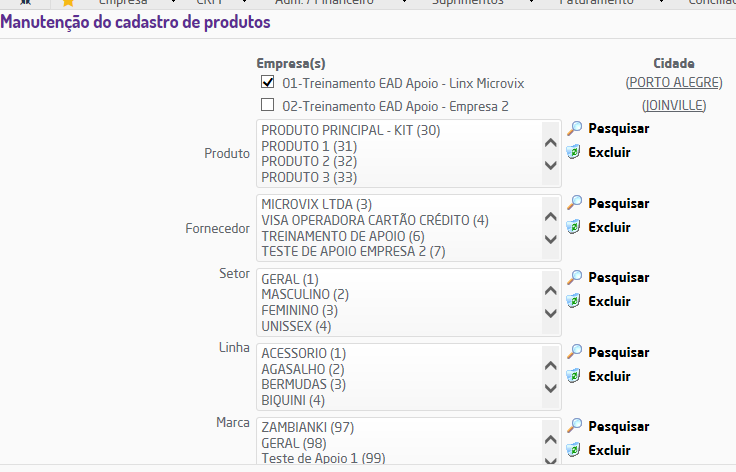Screen dimensions: 736x472
Task: Check 02-Treinamento EAD Apoio - Empresa 2
Action: pyautogui.click(x=268, y=105)
